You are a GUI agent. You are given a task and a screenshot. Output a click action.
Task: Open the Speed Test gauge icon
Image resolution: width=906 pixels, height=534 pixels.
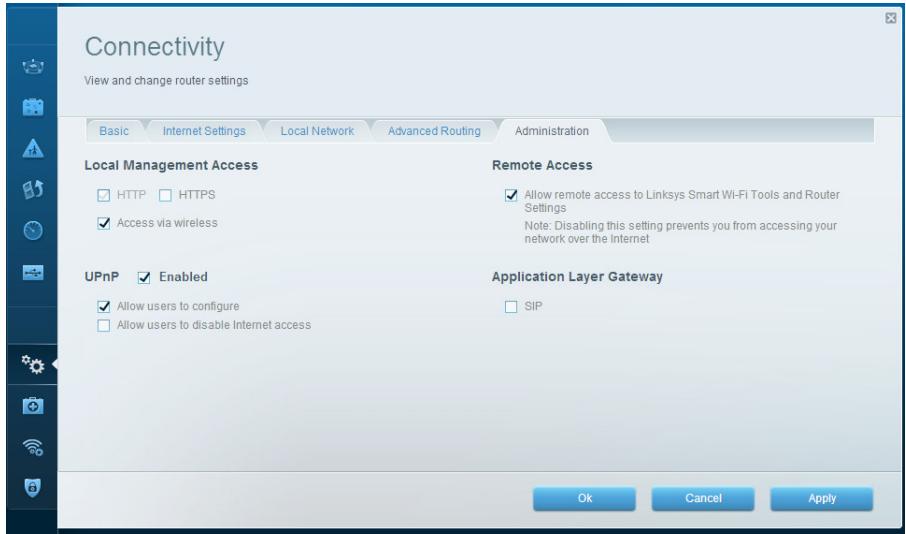pos(33,231)
